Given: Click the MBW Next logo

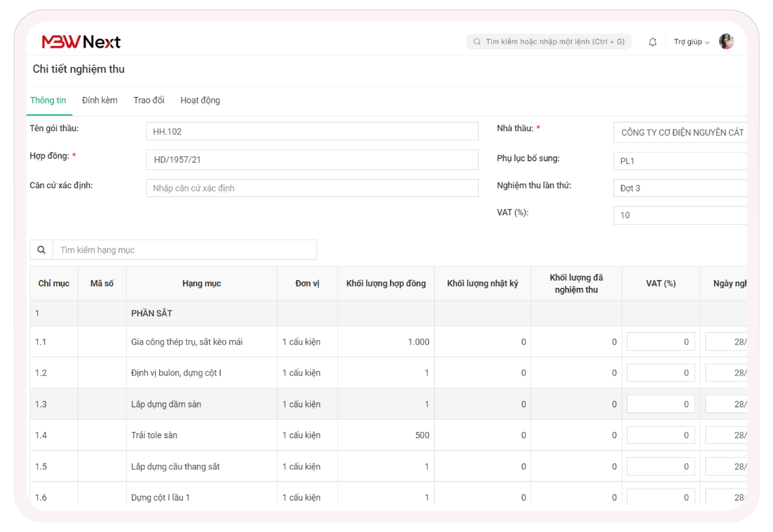Looking at the screenshot, I should point(81,42).
